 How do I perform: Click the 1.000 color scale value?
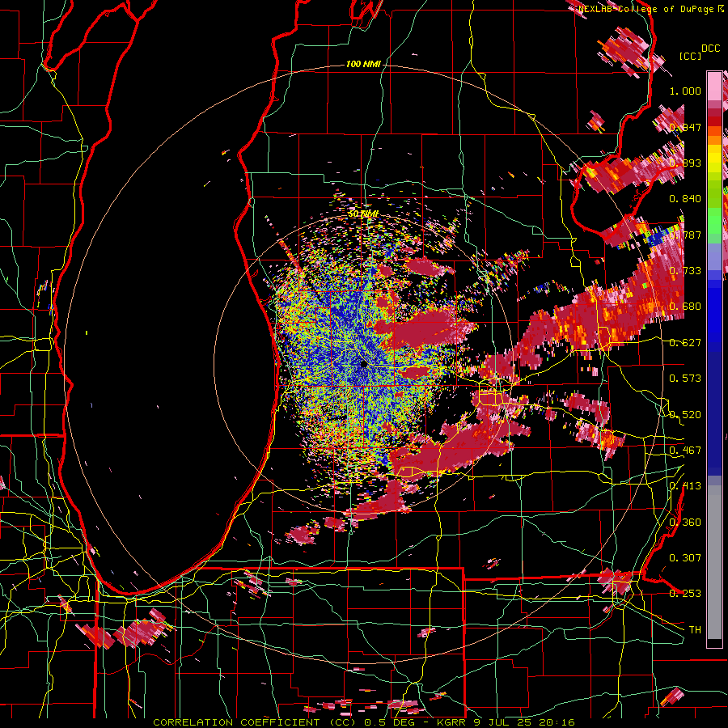click(x=685, y=91)
